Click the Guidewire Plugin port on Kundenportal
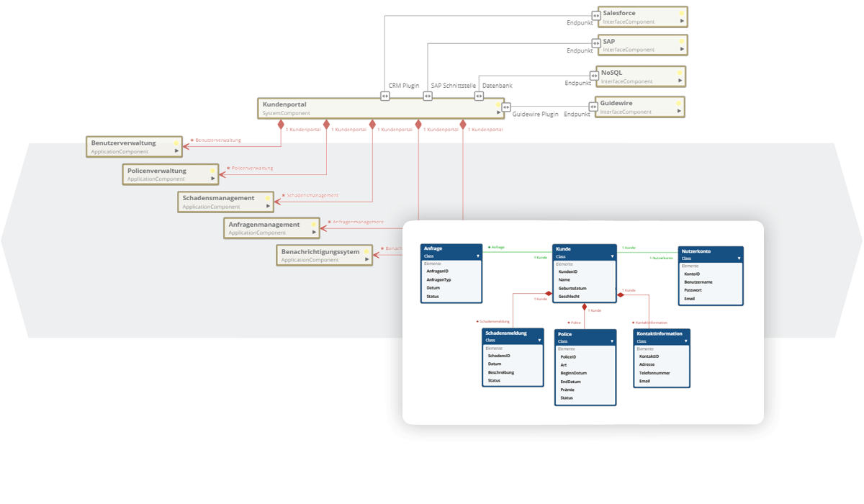Image resolution: width=864 pixels, height=504 pixels. tap(506, 107)
